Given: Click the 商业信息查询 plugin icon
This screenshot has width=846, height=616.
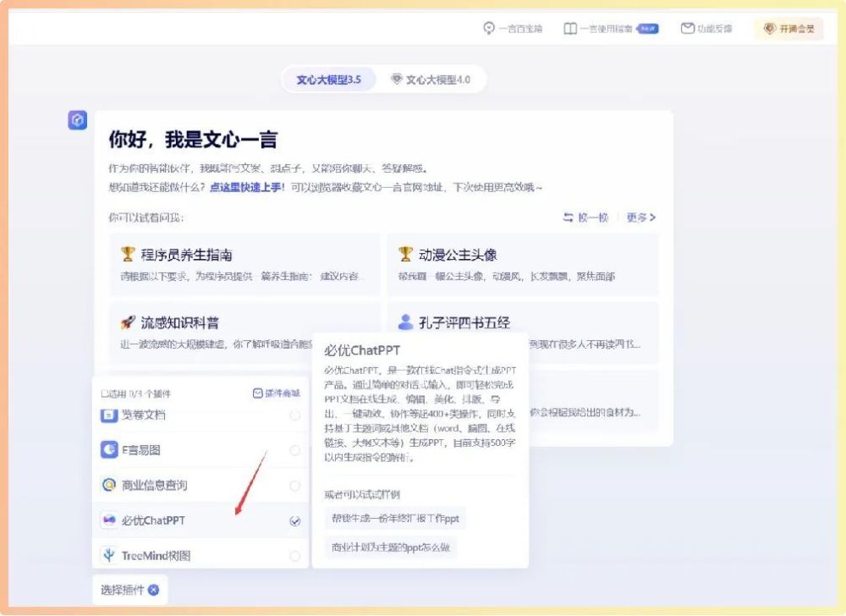Looking at the screenshot, I should point(109,485).
